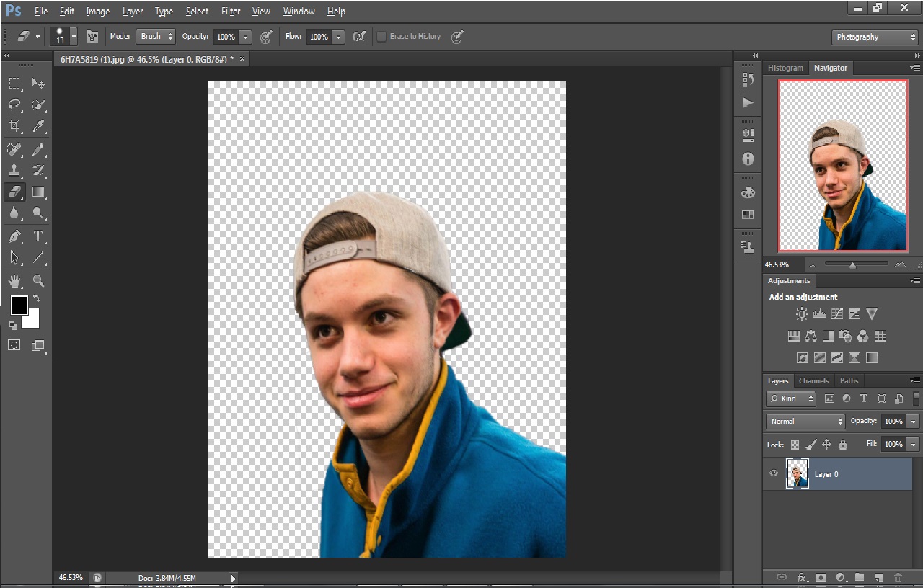Toggle Quick Mask mode
The height and width of the screenshot is (588, 923).
[14, 346]
